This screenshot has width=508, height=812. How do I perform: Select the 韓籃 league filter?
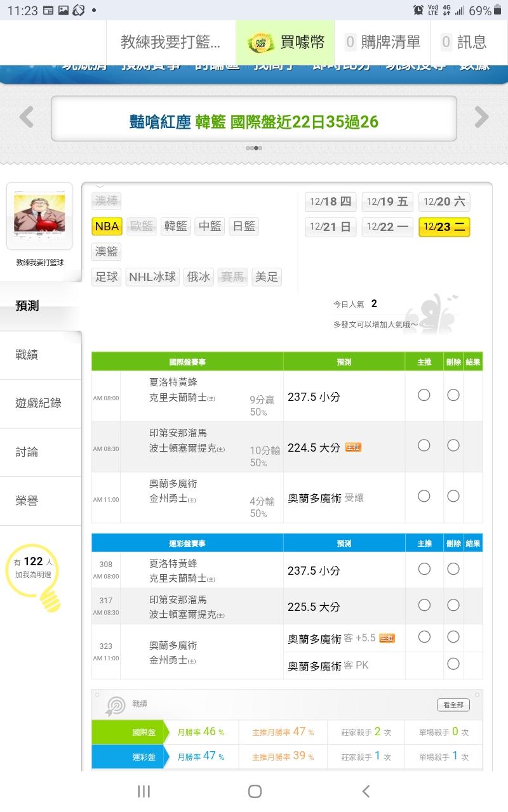177,226
